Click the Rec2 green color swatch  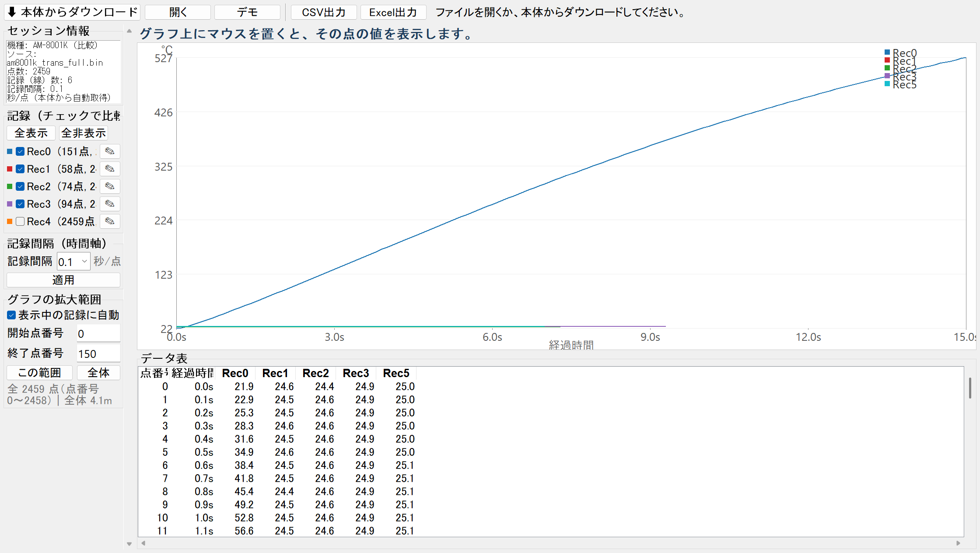click(10, 186)
